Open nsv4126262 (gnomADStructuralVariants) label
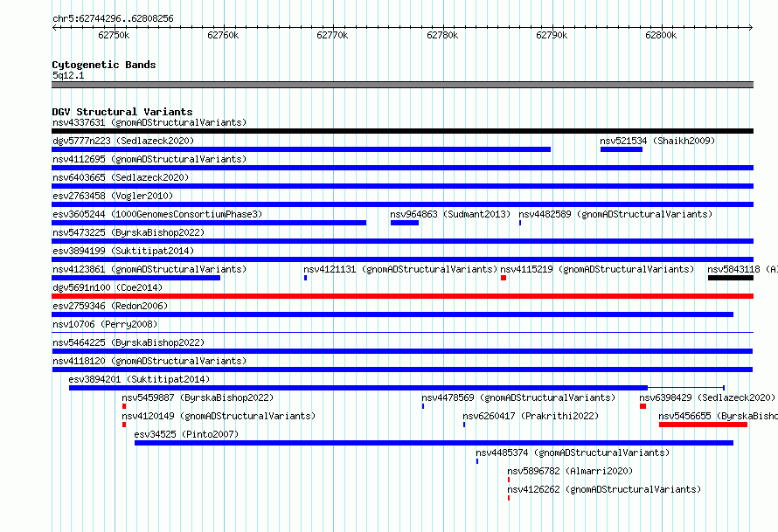This screenshot has width=778, height=532. [604, 489]
